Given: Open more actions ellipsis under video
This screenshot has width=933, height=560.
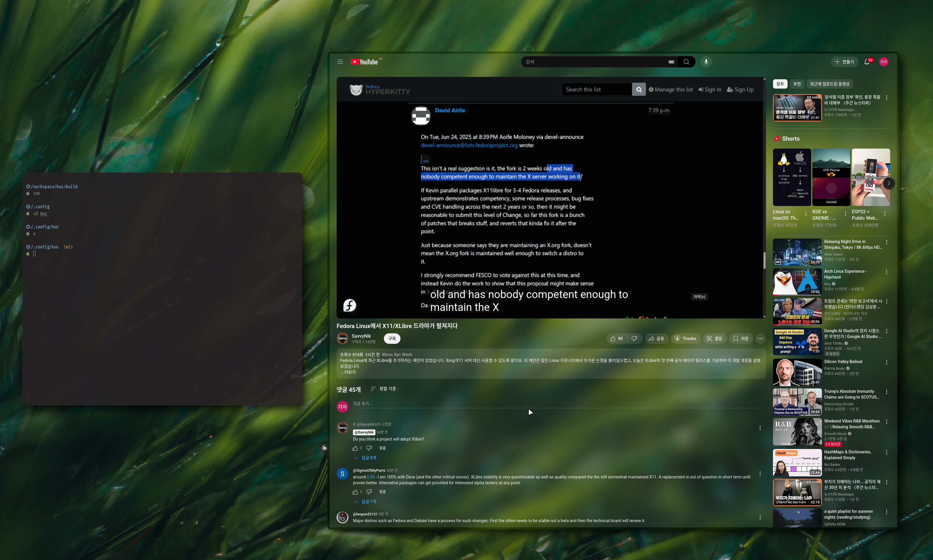Looking at the screenshot, I should (760, 339).
